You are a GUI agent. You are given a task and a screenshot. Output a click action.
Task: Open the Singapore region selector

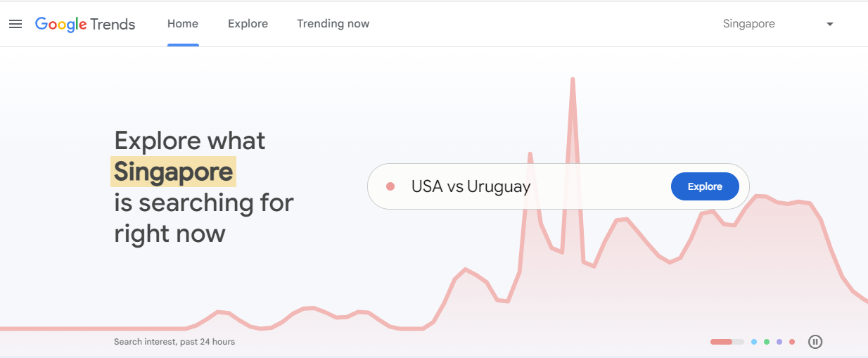point(749,24)
